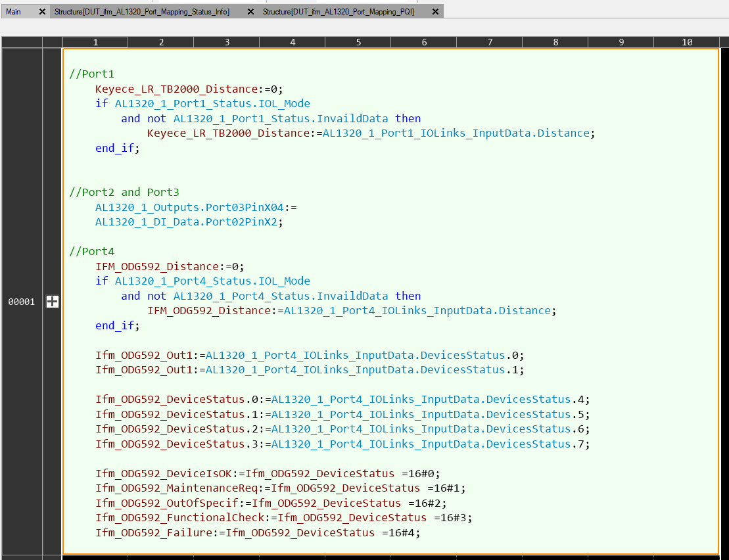This screenshot has width=729, height=560.
Task: Switch to the Main tab
Action: [14, 12]
